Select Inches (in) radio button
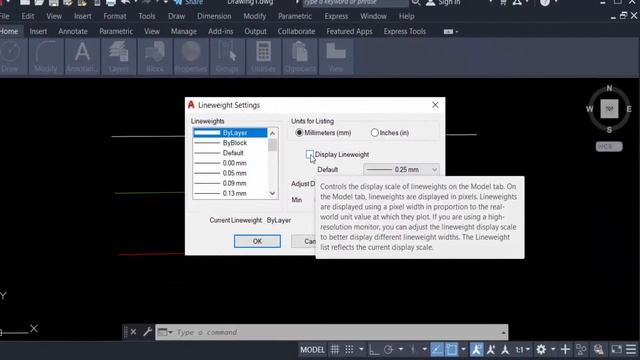Viewport: 640px width, 360px height. coord(374,133)
